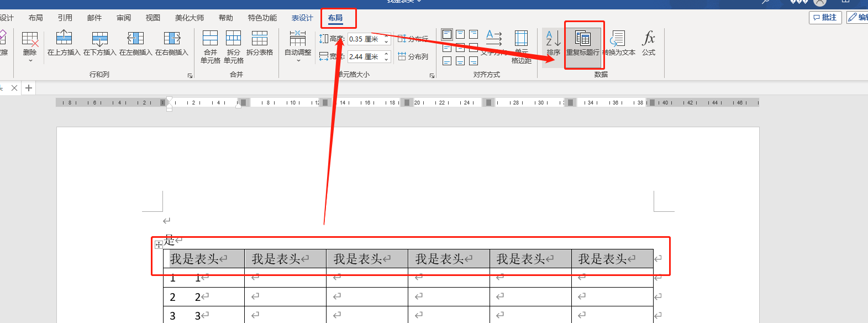Open 行和列 group dialog launcher
The width and height of the screenshot is (868, 323).
tap(190, 76)
